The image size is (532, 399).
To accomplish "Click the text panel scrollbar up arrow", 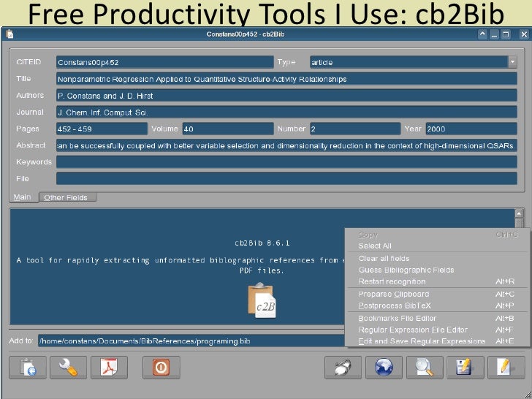I will point(519,213).
